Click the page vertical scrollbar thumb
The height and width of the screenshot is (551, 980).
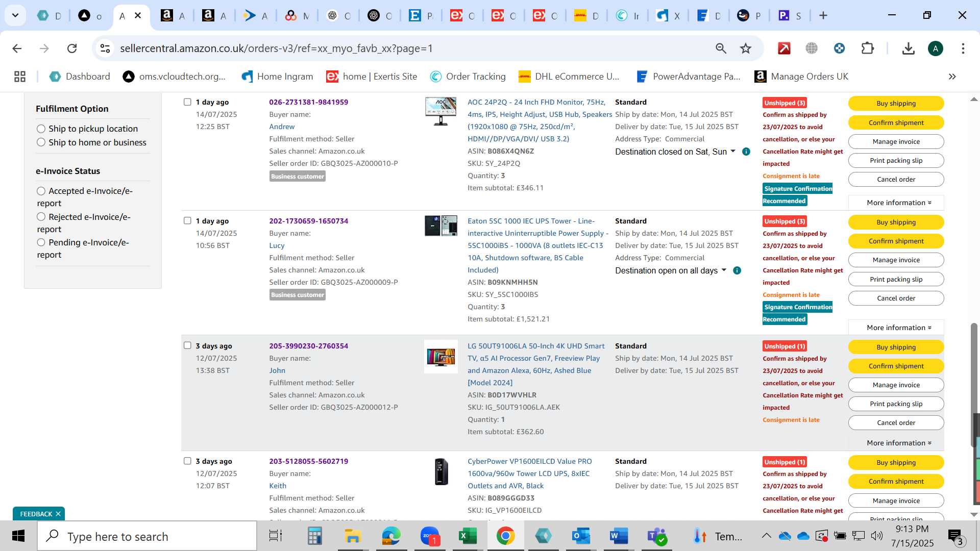coord(974,385)
